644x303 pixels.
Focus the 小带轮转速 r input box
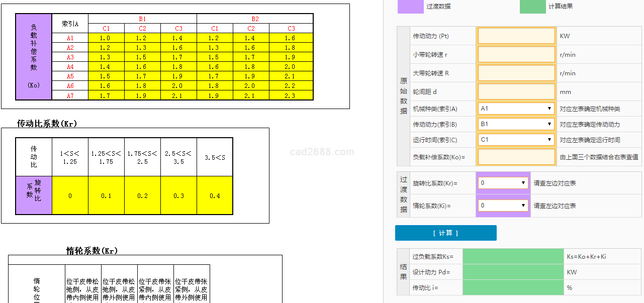[516, 55]
